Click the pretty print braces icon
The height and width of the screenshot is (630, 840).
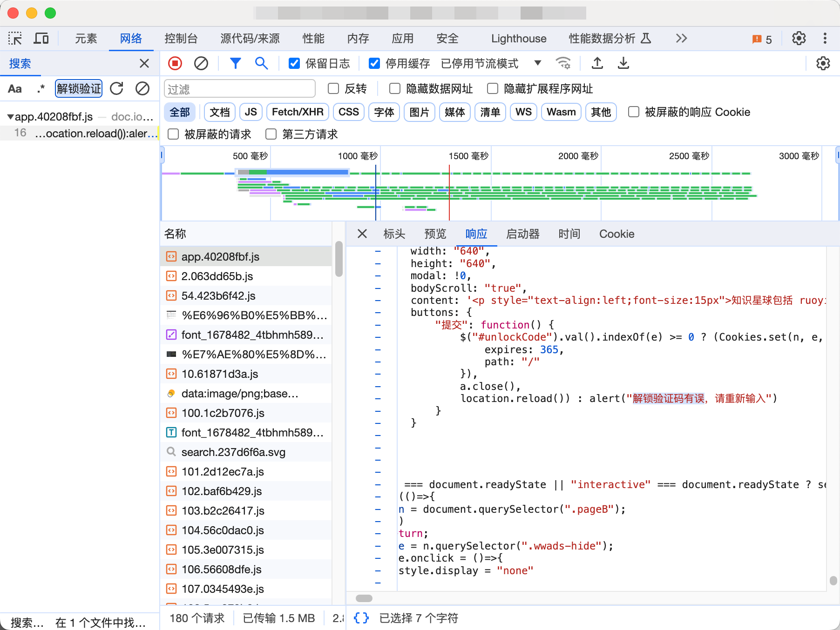361,618
